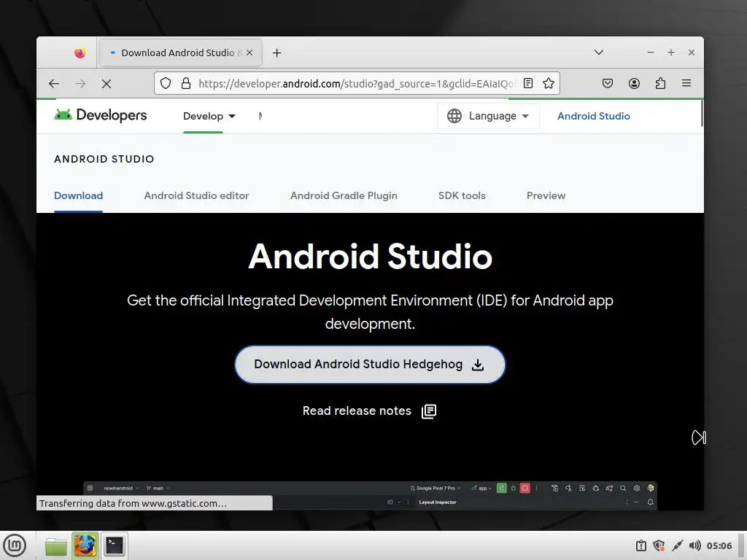Select the Download tab
This screenshot has width=747, height=560.
[78, 195]
